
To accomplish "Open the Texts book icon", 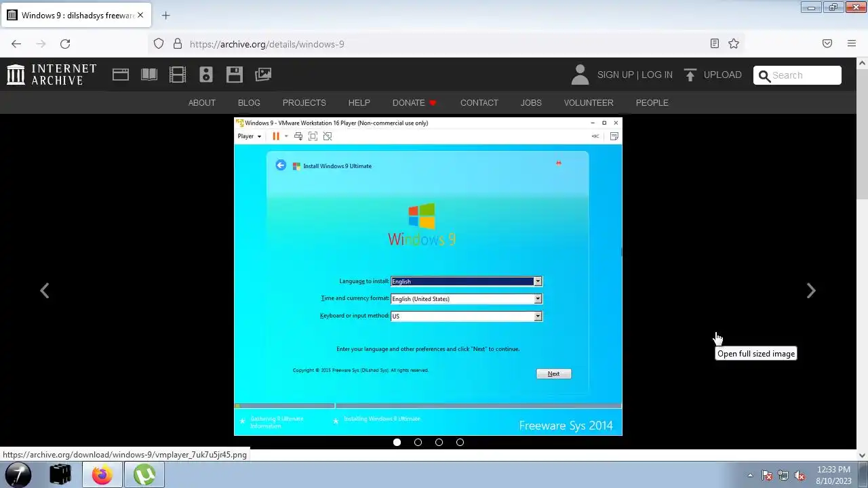I will (149, 75).
